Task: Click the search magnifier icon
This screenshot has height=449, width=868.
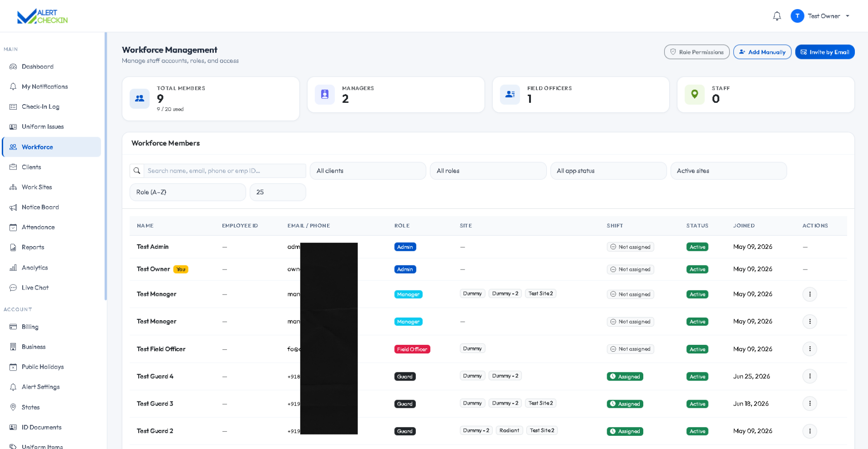Action: tap(137, 171)
